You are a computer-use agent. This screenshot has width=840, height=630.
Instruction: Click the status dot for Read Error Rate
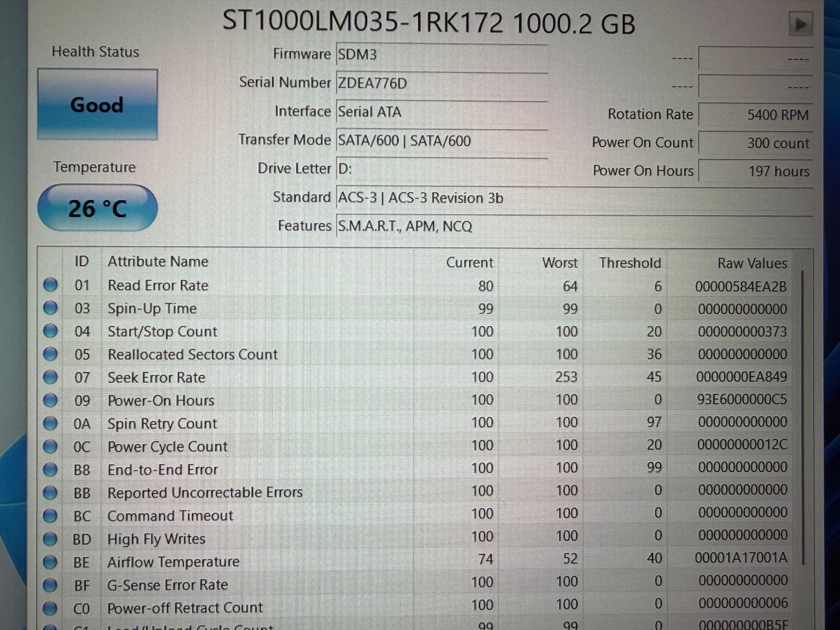click(x=50, y=285)
